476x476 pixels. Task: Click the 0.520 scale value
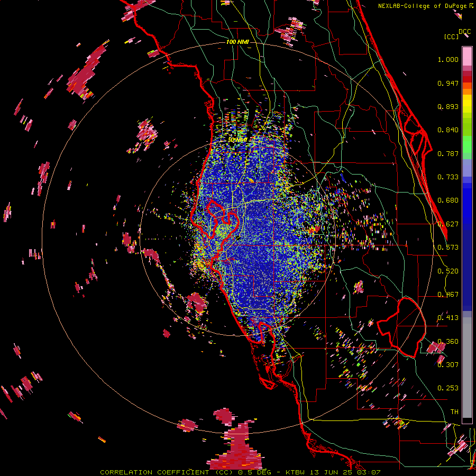tap(448, 271)
